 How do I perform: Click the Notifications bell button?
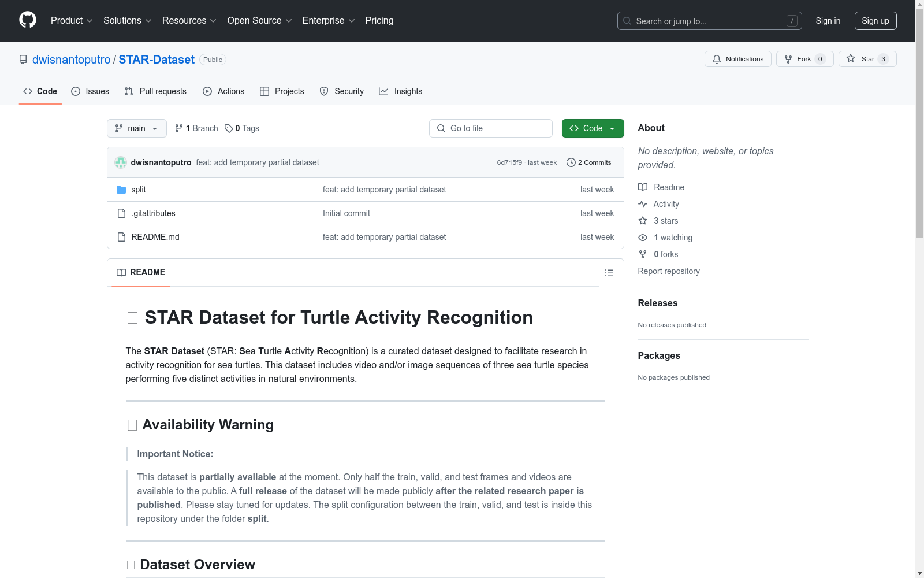coord(738,59)
